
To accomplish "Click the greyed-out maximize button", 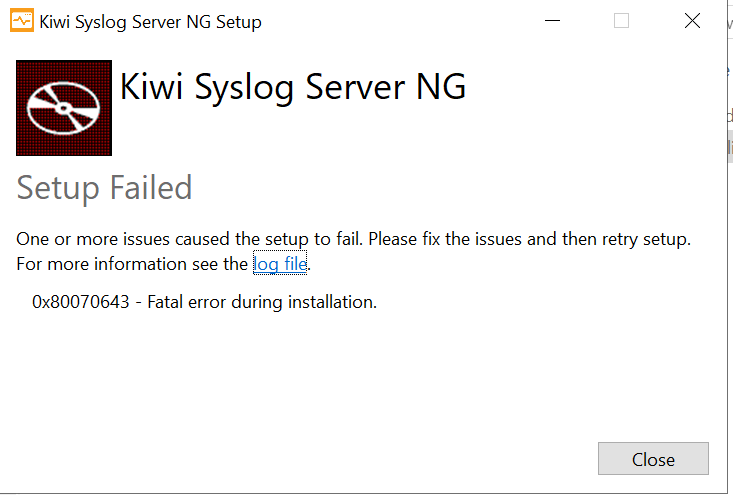I will coord(621,21).
